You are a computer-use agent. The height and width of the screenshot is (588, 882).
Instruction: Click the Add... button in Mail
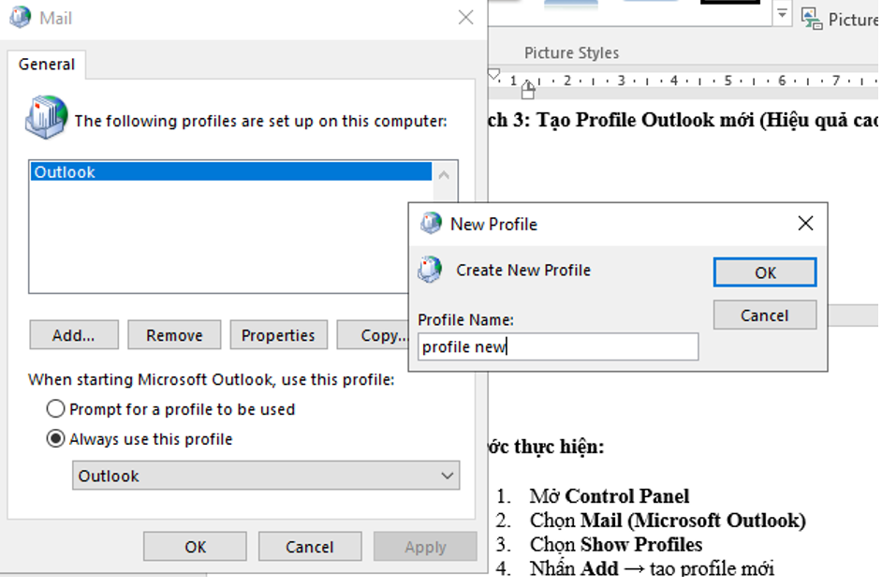click(x=74, y=335)
